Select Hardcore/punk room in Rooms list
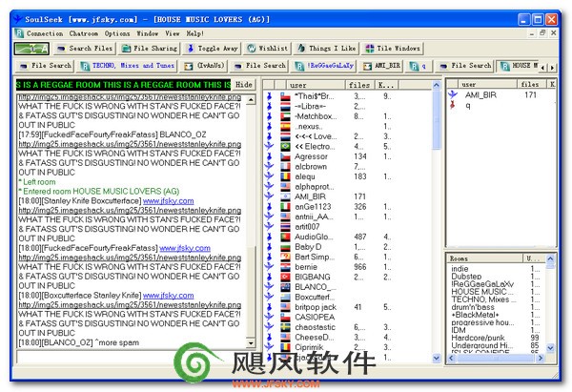572x392 pixels. [478, 338]
